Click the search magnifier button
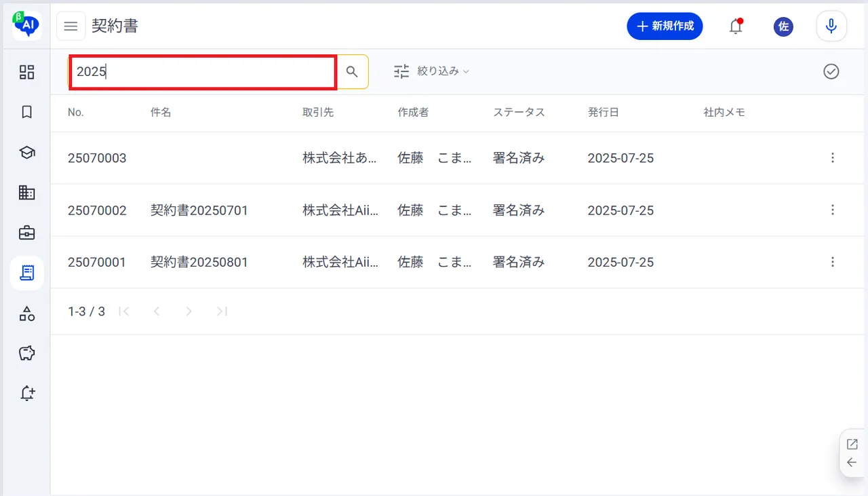Screen dimensions: 868x496 pyautogui.click(x=352, y=72)
